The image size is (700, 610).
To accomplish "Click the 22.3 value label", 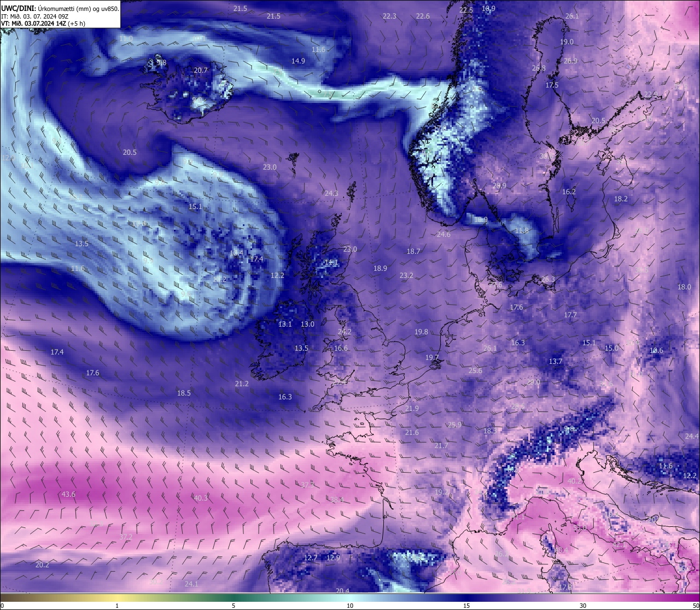I will 389,16.
